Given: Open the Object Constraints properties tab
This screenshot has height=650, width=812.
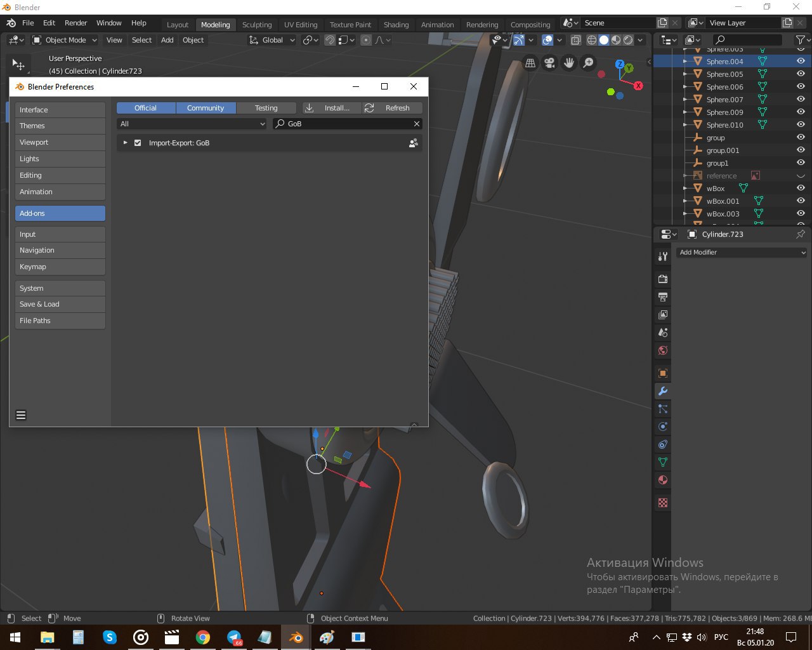Looking at the screenshot, I should [663, 444].
